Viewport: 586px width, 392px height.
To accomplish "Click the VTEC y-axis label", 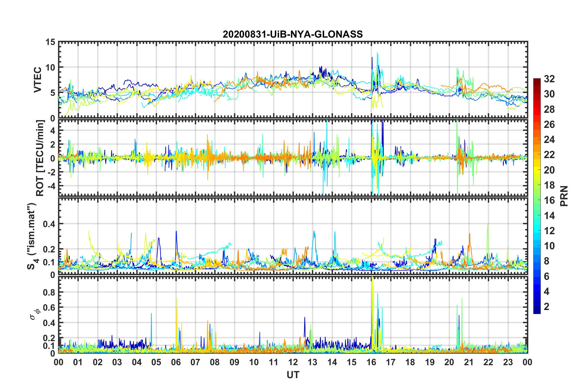I will coord(38,80).
